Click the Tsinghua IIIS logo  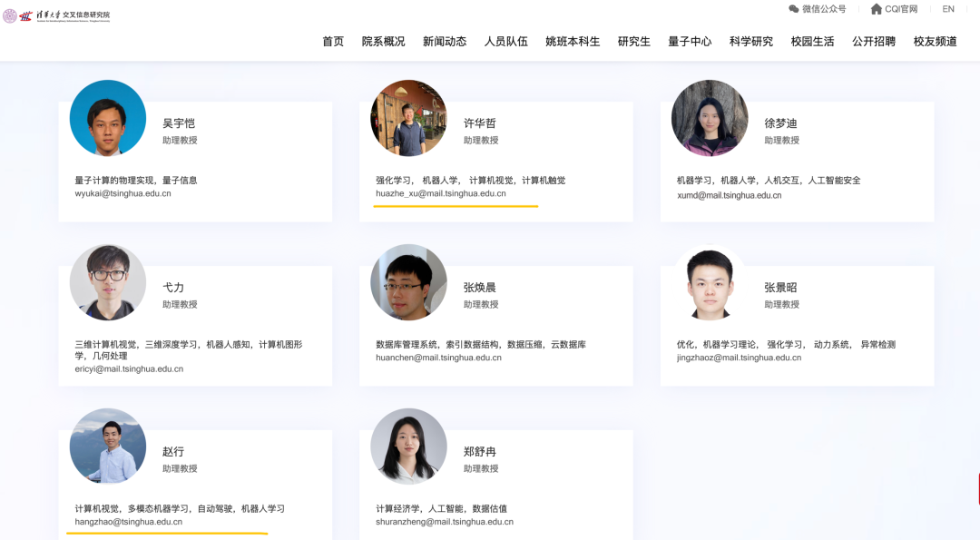point(56,15)
